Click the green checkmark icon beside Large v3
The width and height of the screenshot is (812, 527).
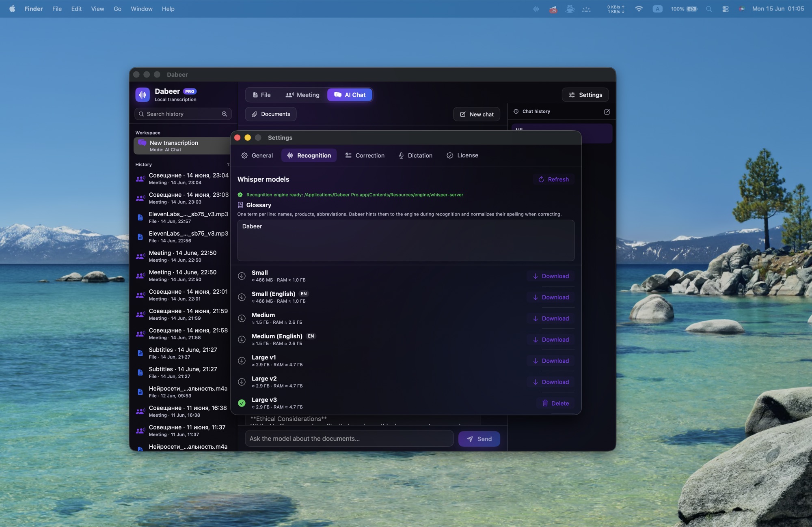pyautogui.click(x=242, y=403)
